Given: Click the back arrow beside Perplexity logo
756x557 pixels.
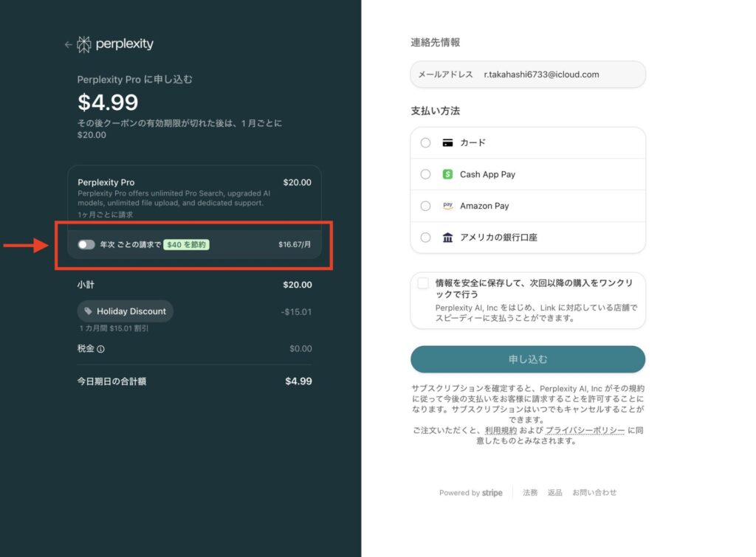Looking at the screenshot, I should pyautogui.click(x=69, y=44).
